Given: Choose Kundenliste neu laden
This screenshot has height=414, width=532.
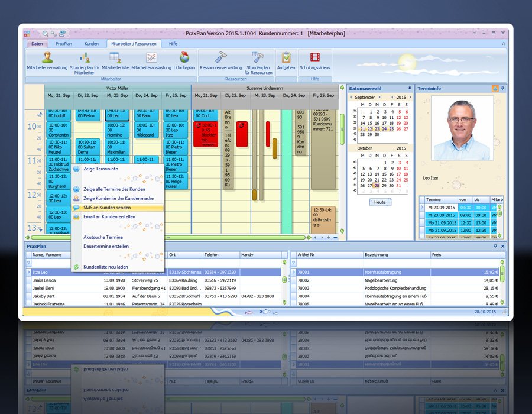Looking at the screenshot, I should (x=106, y=267).
